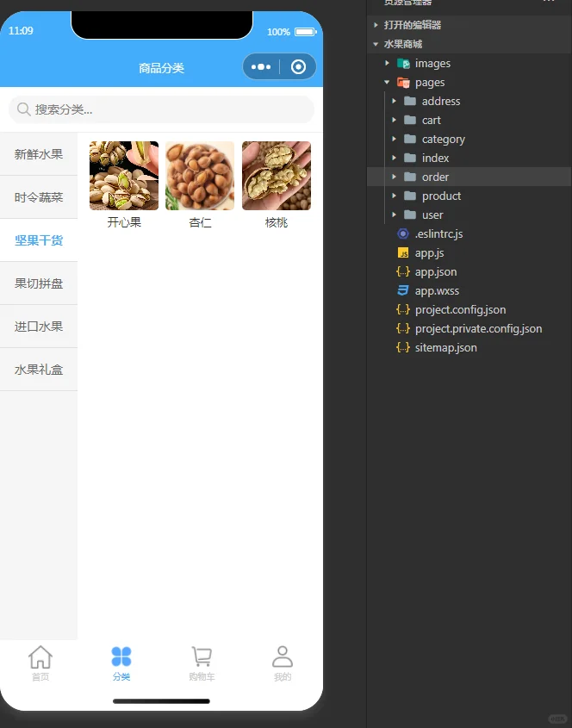The height and width of the screenshot is (728, 572).
Task: Click the 开心果 label
Action: (124, 222)
